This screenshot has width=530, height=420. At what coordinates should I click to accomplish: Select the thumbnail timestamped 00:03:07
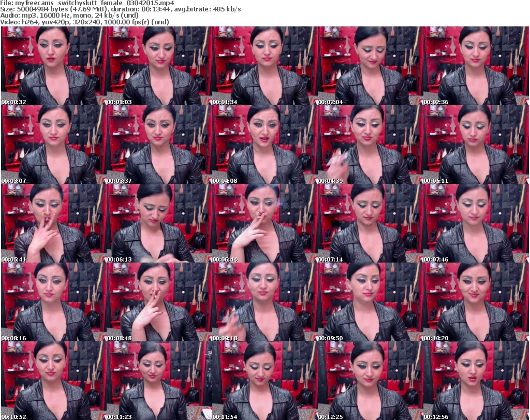click(x=54, y=144)
